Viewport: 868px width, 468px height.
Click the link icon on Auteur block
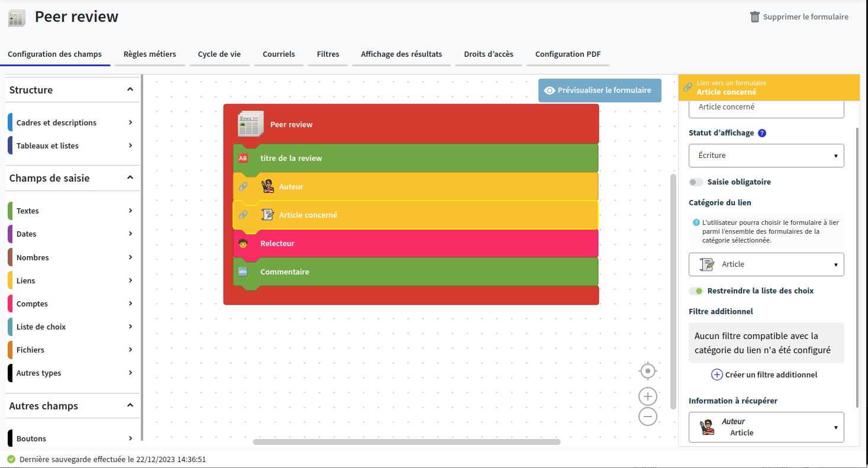tap(243, 187)
